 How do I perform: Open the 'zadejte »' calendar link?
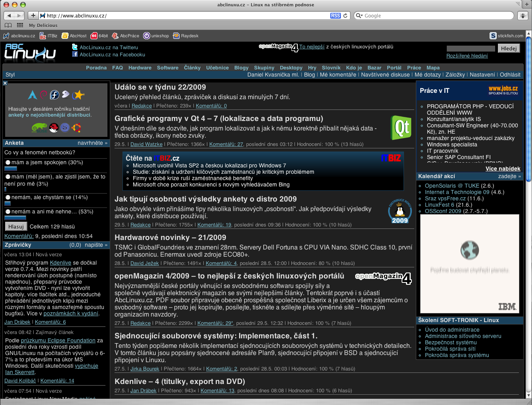click(x=510, y=176)
